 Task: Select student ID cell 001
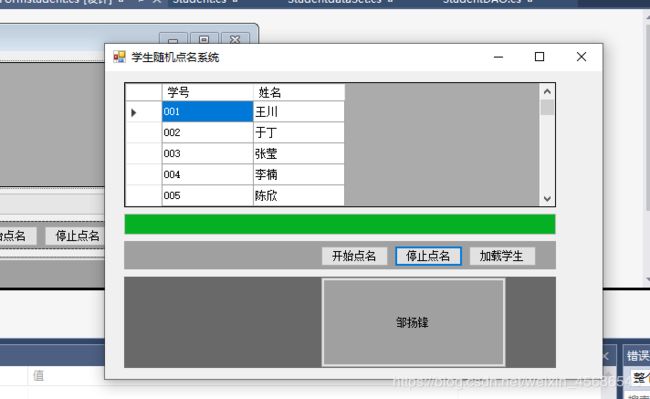pos(207,111)
